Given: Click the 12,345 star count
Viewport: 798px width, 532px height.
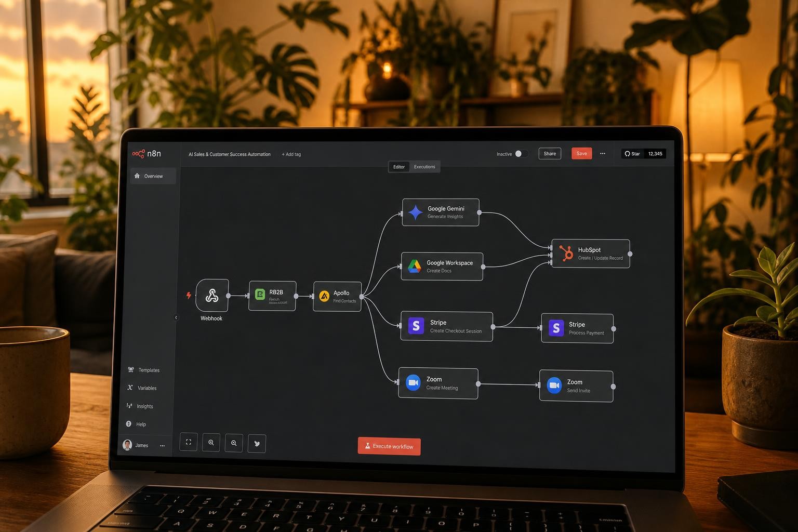Looking at the screenshot, I should [655, 154].
